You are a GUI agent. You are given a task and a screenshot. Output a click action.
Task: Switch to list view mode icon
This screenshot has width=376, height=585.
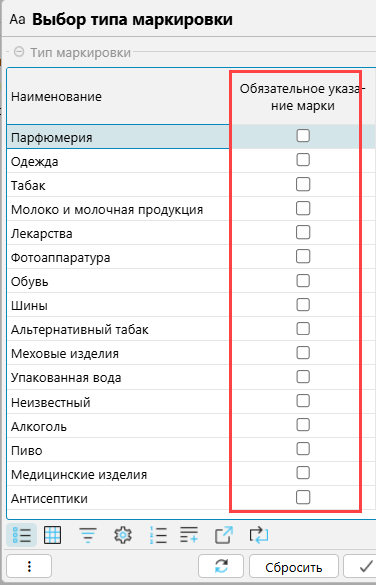pyautogui.click(x=22, y=535)
